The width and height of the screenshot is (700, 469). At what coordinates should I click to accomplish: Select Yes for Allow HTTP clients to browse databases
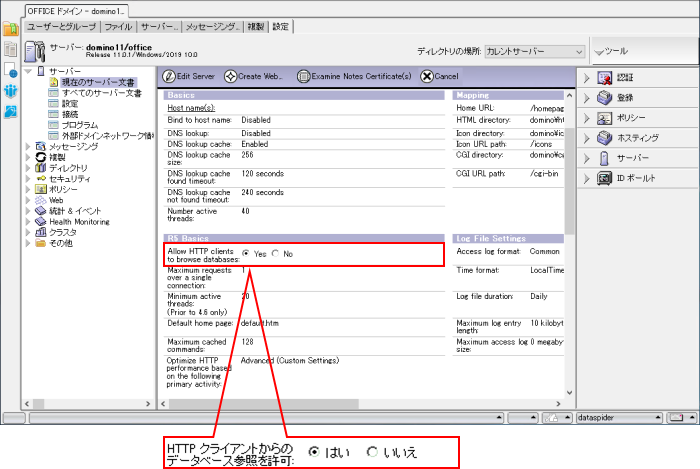pyautogui.click(x=247, y=254)
